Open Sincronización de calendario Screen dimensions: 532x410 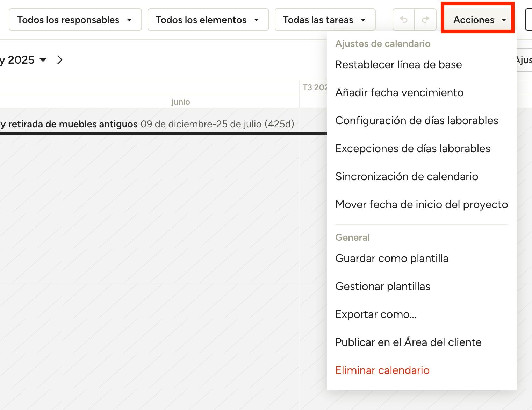[407, 177]
